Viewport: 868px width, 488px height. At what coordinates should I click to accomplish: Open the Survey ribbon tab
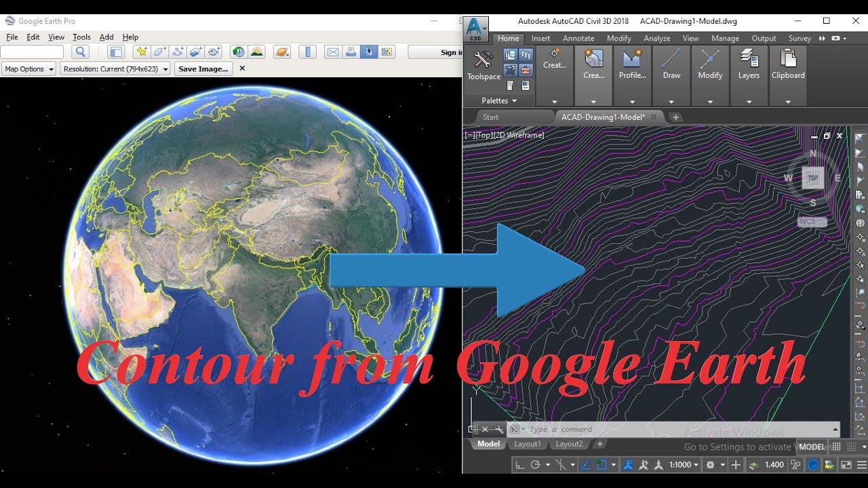click(x=800, y=39)
